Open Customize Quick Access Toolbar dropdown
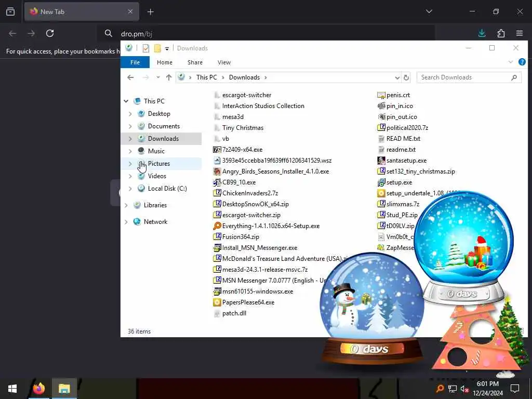 pyautogui.click(x=167, y=48)
